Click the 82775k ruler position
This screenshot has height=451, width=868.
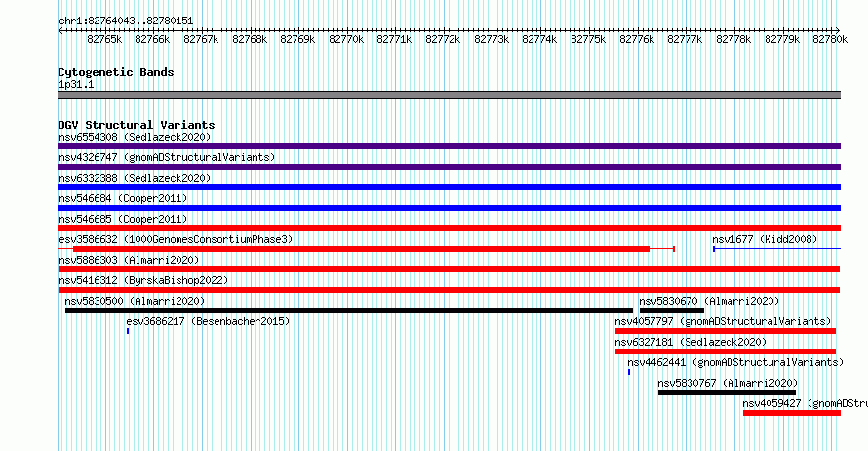[x=588, y=39]
